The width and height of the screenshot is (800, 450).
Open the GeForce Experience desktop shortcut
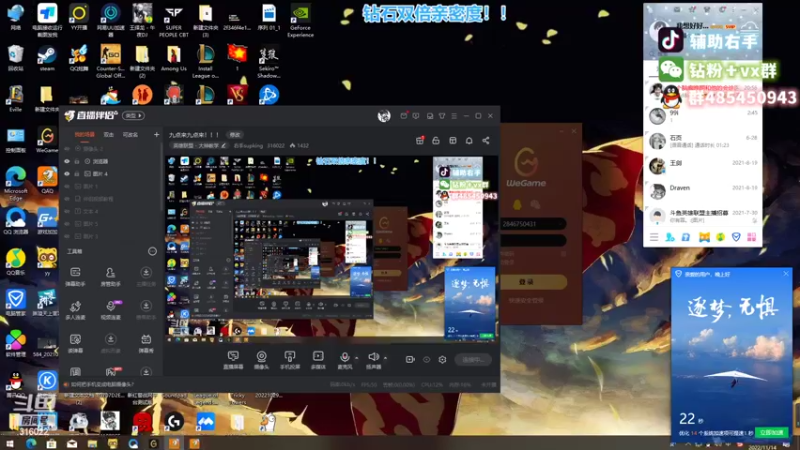tap(300, 20)
